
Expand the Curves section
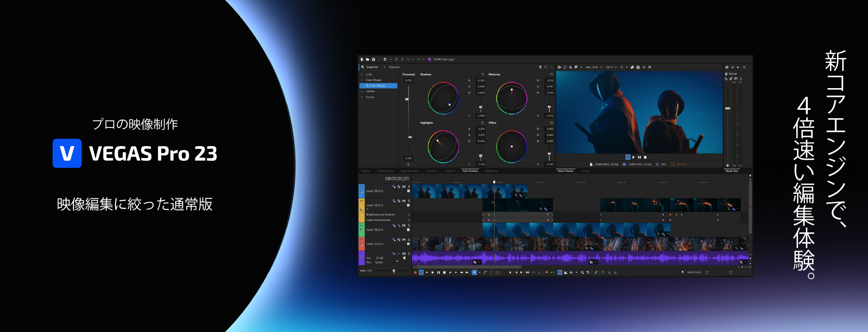click(x=362, y=97)
